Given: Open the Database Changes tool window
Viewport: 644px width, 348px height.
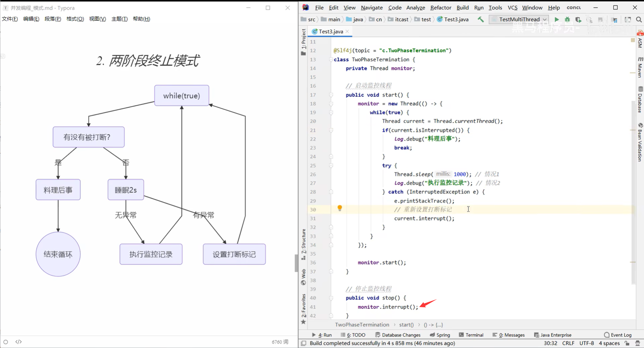Looking at the screenshot, I should tap(398, 335).
